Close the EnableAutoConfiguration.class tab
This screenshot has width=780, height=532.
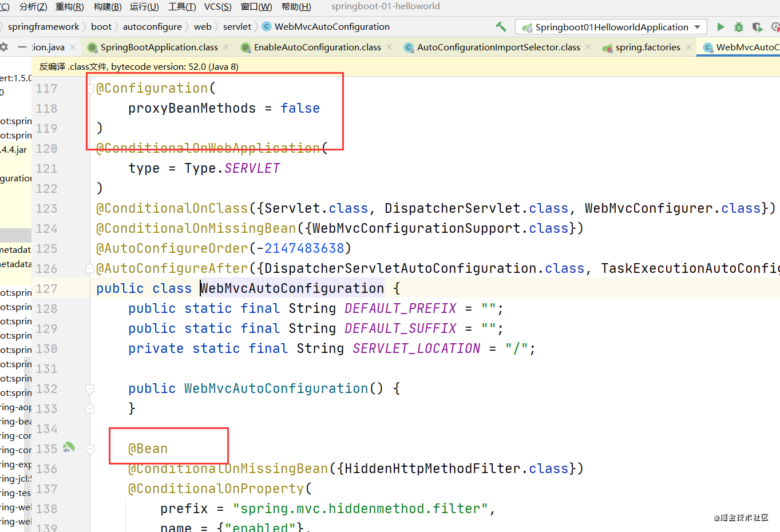389,47
